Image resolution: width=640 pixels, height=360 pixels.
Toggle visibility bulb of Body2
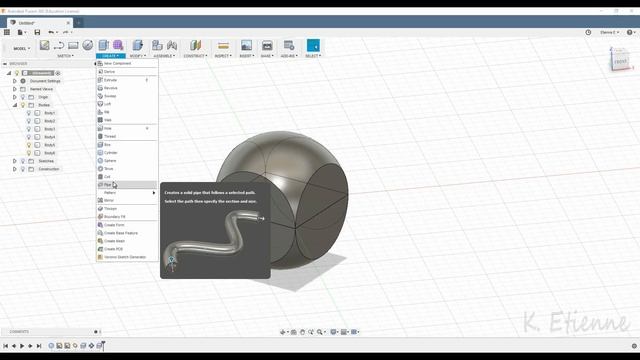click(29, 121)
